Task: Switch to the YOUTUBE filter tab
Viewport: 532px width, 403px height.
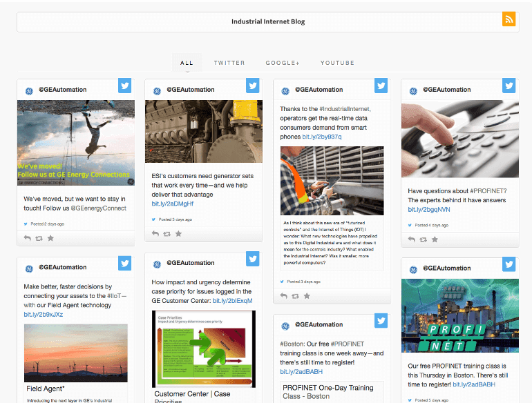Action: coord(337,63)
